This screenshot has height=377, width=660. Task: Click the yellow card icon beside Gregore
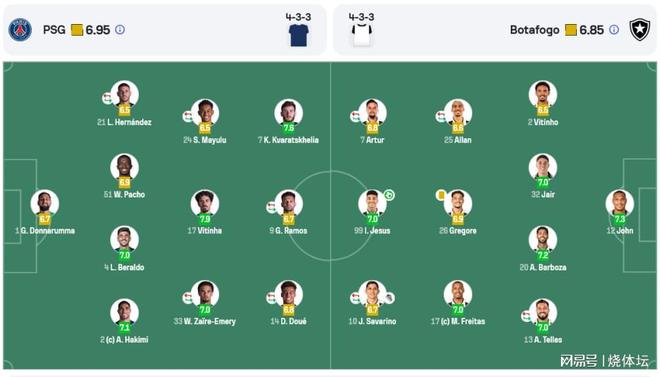click(x=441, y=195)
